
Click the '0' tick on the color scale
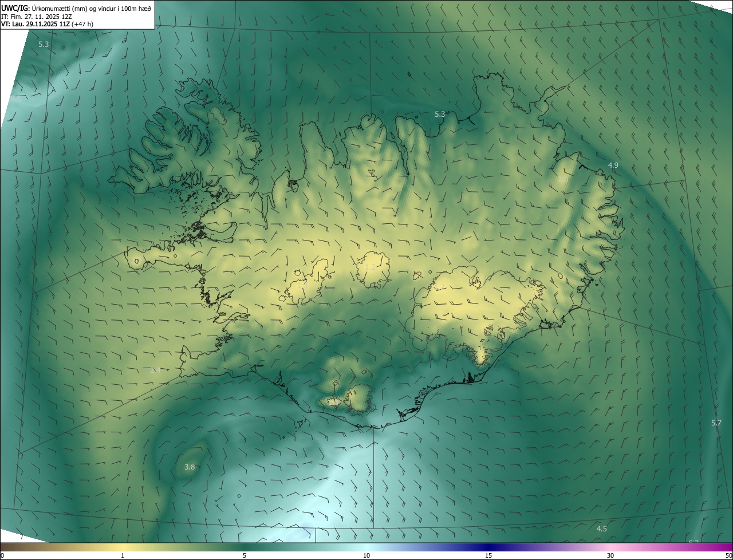2,555
